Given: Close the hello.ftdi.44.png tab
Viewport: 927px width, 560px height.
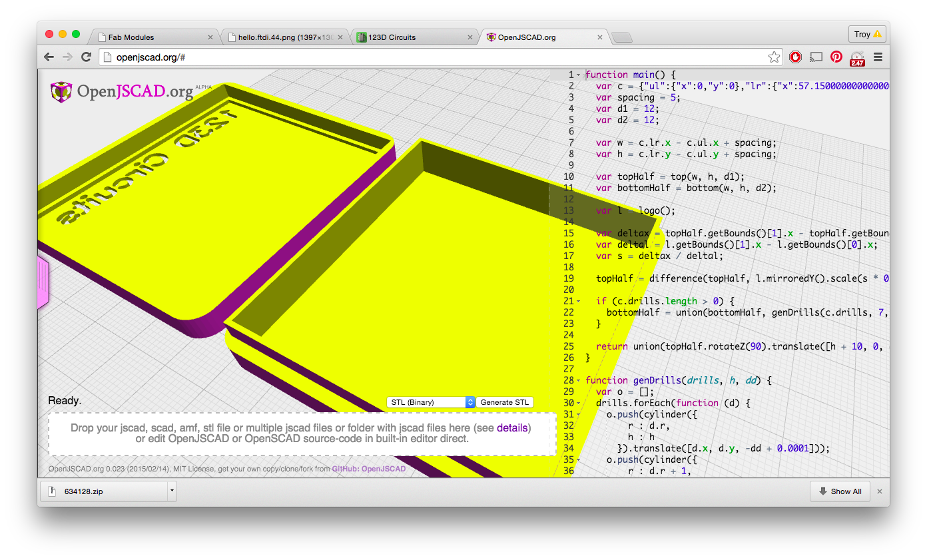Looking at the screenshot, I should [341, 37].
